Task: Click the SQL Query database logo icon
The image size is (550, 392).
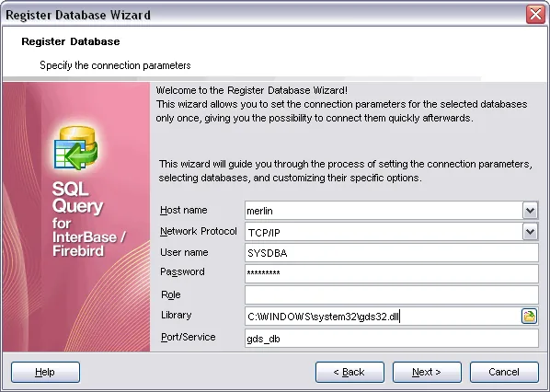Action: 76,148
